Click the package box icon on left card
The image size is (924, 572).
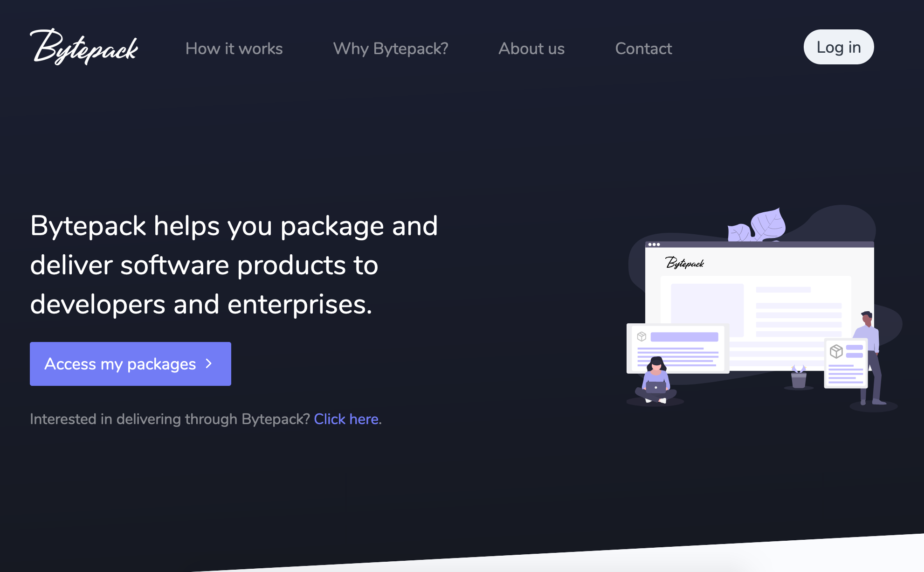click(x=641, y=336)
